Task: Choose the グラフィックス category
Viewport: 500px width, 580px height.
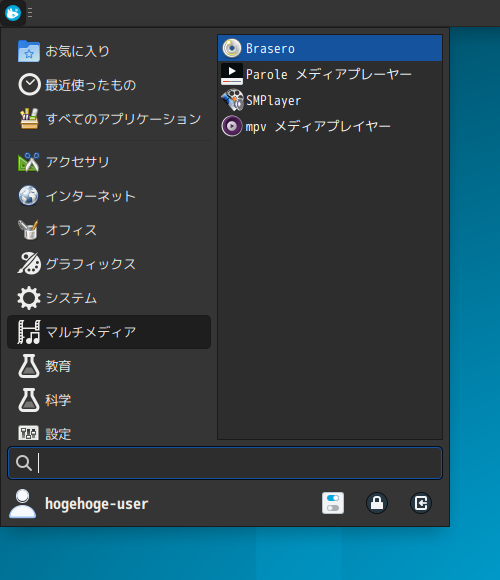Action: pyautogui.click(x=109, y=264)
